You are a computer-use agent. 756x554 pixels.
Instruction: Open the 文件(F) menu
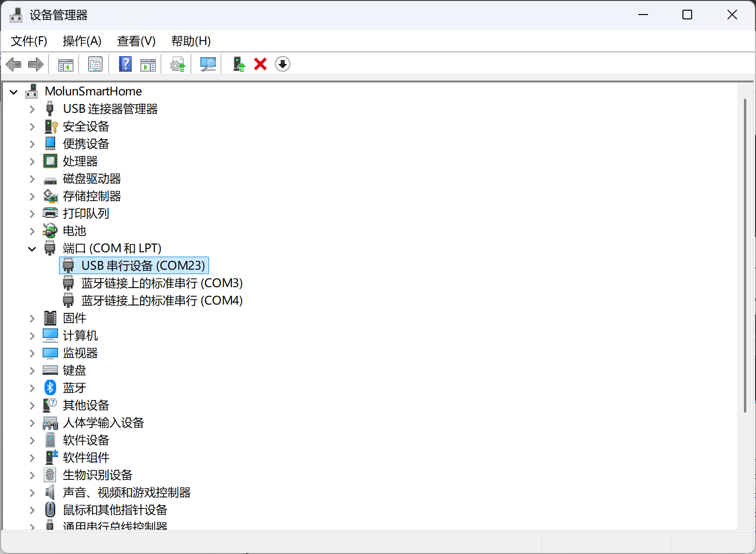pos(29,41)
